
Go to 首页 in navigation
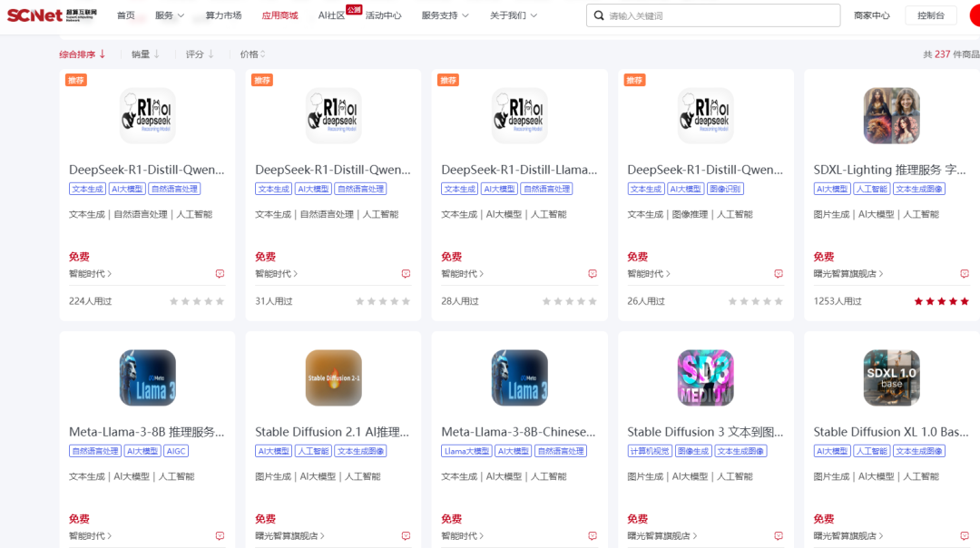[x=125, y=15]
